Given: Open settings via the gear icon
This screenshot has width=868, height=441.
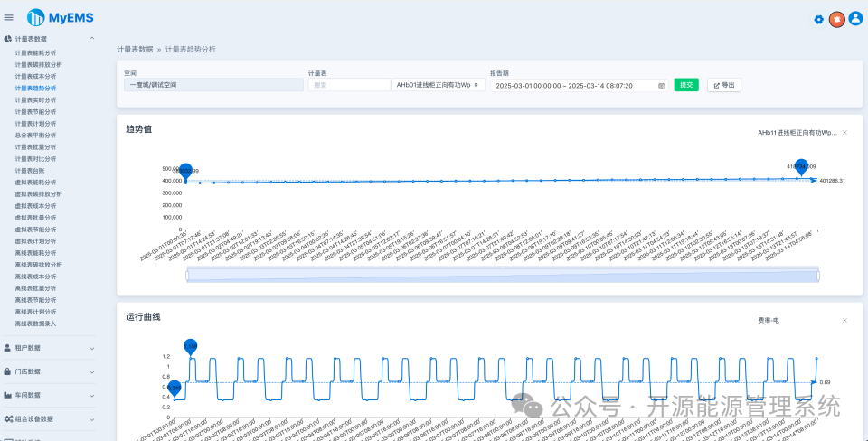Looking at the screenshot, I should (x=819, y=19).
